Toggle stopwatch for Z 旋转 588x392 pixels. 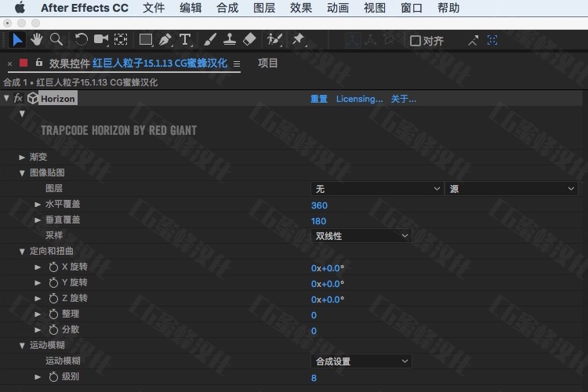(53, 299)
